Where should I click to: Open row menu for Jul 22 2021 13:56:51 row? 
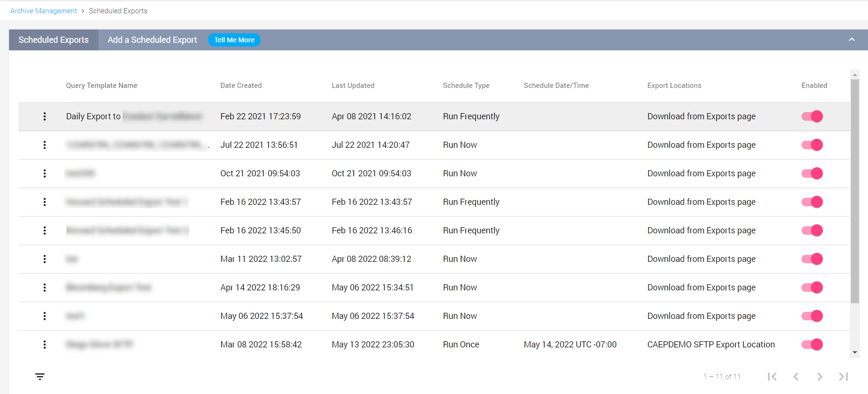(45, 145)
